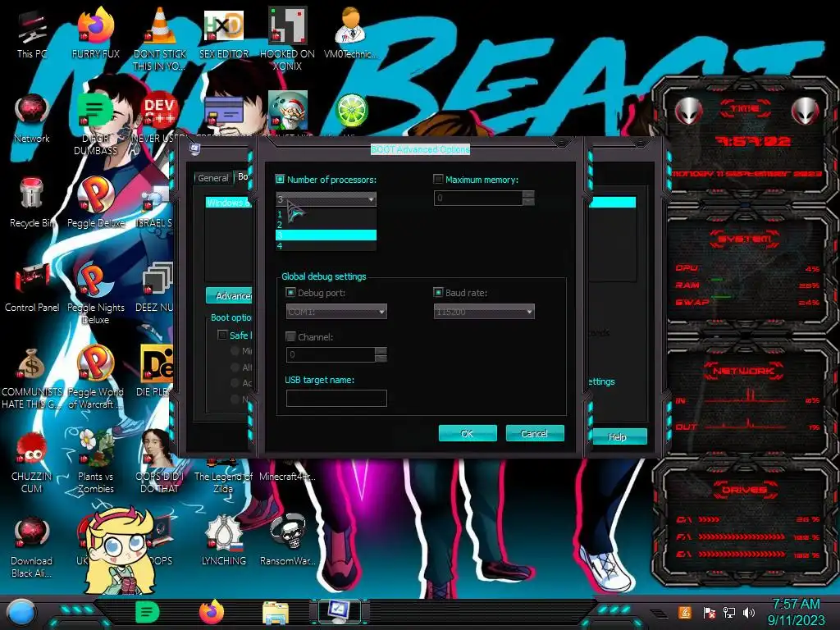The width and height of the screenshot is (840, 630).
Task: Open the Baud rate 115200 dropdown
Action: click(x=484, y=311)
